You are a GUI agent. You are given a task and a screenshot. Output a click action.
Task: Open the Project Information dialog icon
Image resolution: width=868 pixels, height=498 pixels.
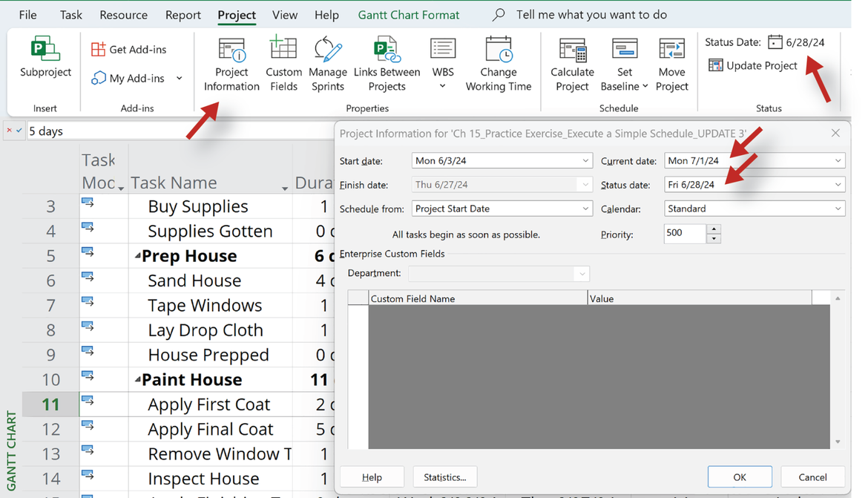[x=231, y=50]
